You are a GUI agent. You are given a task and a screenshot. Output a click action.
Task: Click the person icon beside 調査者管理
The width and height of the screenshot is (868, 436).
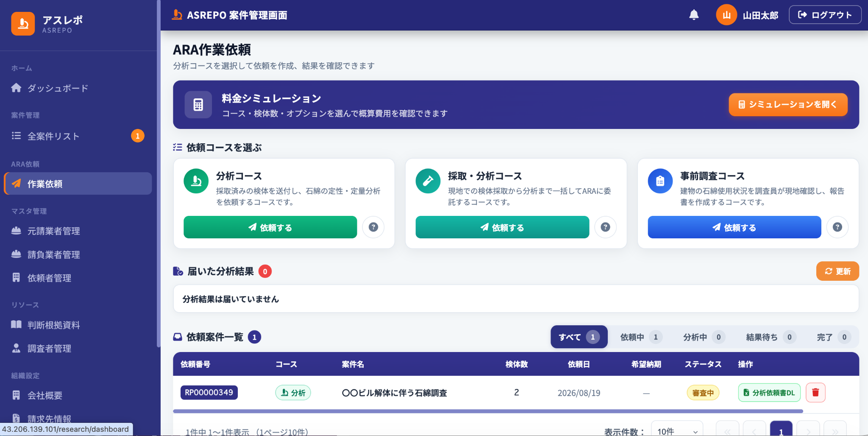point(16,348)
